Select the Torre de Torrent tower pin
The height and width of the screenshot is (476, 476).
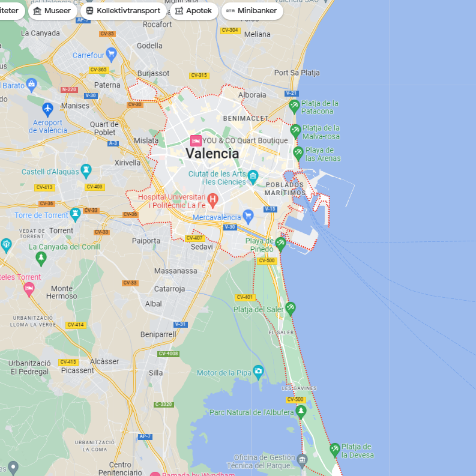[x=75, y=214]
